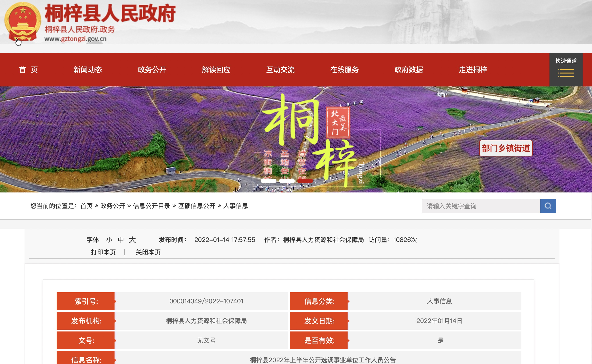592x364 pixels.
Task: Open the 在线服务 navigation menu
Action: pyautogui.click(x=344, y=70)
